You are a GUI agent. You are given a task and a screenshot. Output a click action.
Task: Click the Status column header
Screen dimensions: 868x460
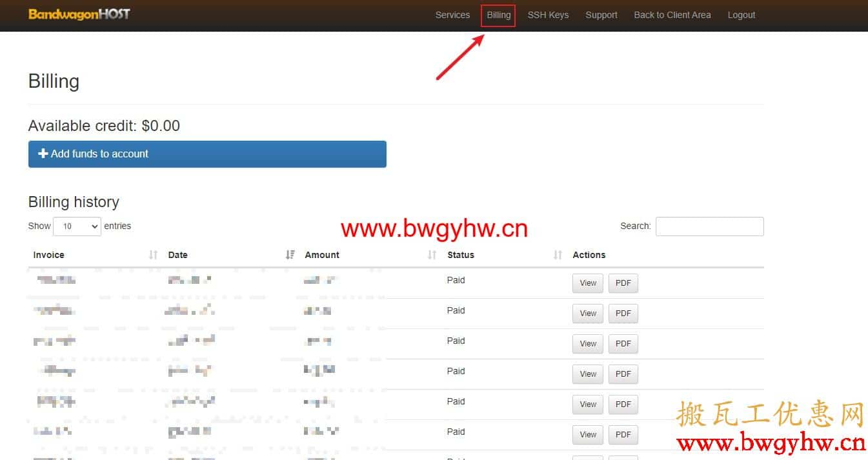(461, 255)
